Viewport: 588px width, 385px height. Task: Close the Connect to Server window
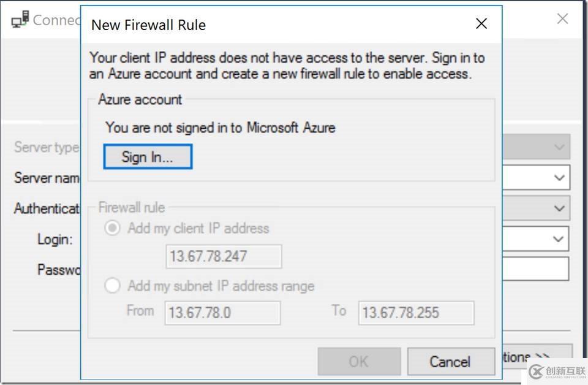point(562,18)
